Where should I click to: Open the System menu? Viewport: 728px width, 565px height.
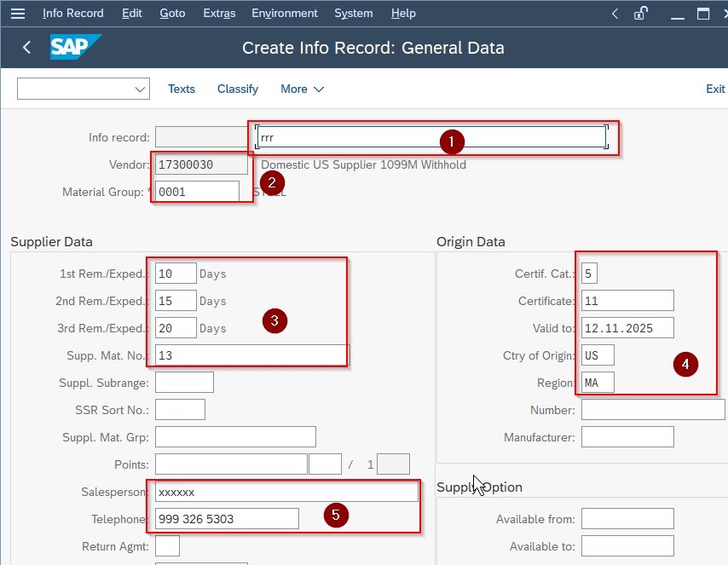pyautogui.click(x=353, y=14)
